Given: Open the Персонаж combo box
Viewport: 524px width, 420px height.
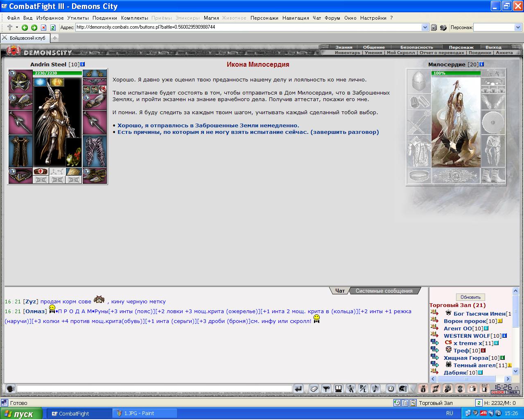Looking at the screenshot, I should coord(497,27).
